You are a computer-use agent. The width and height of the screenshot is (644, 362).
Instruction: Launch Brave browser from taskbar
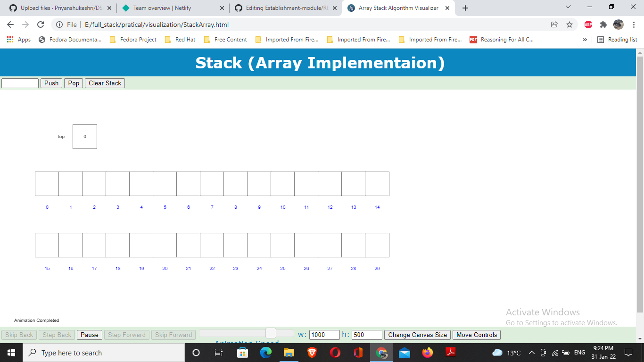tap(312, 353)
